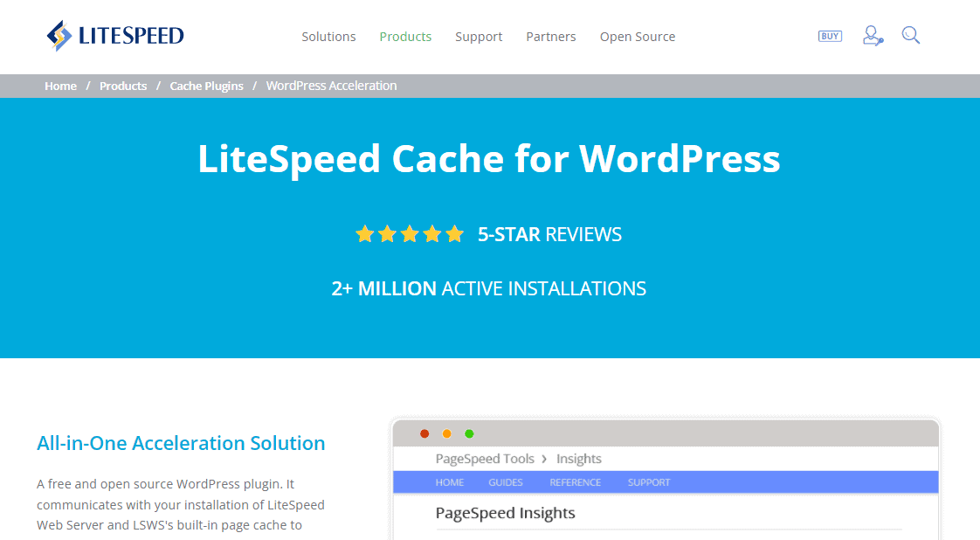This screenshot has height=540, width=980.
Task: Go to Cache Plugins breadcrumb link
Action: pos(206,86)
